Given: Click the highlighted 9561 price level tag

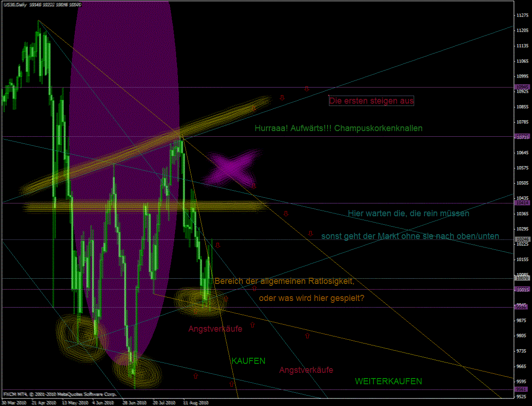Looking at the screenshot, I should click(x=522, y=389).
